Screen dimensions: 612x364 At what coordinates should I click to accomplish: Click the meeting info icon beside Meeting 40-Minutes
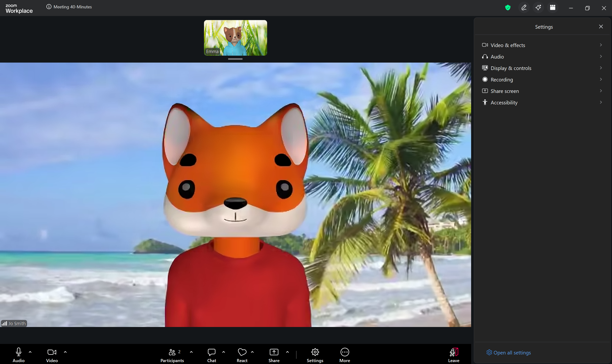(49, 7)
